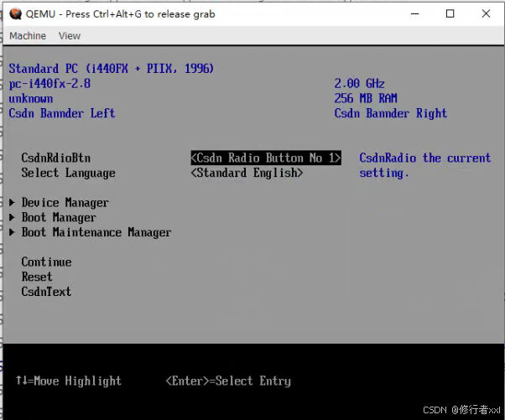Expand the Device Manager arrow
The height and width of the screenshot is (420, 505).
pos(12,202)
